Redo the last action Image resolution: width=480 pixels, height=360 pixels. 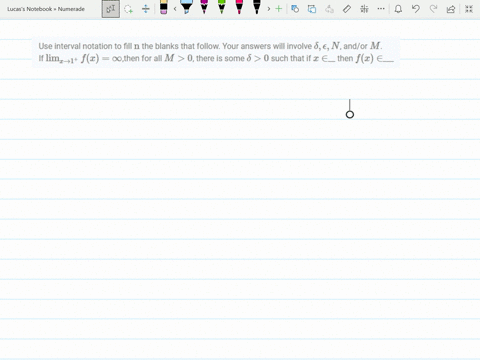[x=433, y=9]
